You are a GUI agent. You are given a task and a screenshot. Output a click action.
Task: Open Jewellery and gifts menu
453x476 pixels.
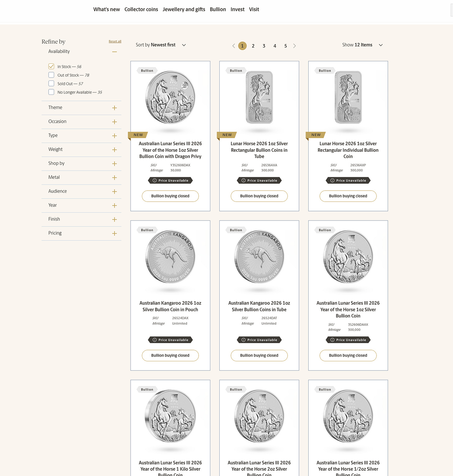pos(184,9)
